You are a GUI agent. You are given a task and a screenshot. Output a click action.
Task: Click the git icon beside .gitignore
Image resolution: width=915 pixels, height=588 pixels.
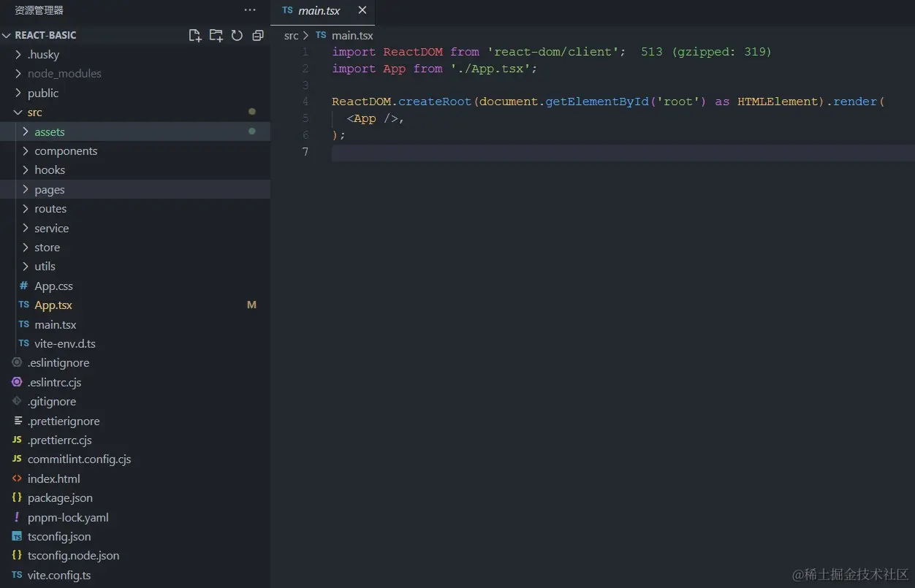(17, 401)
